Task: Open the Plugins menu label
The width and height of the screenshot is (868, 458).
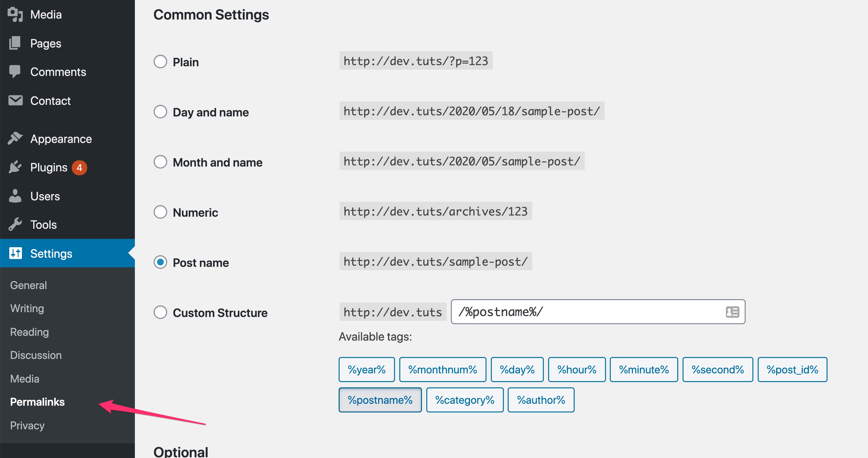Action: click(49, 168)
